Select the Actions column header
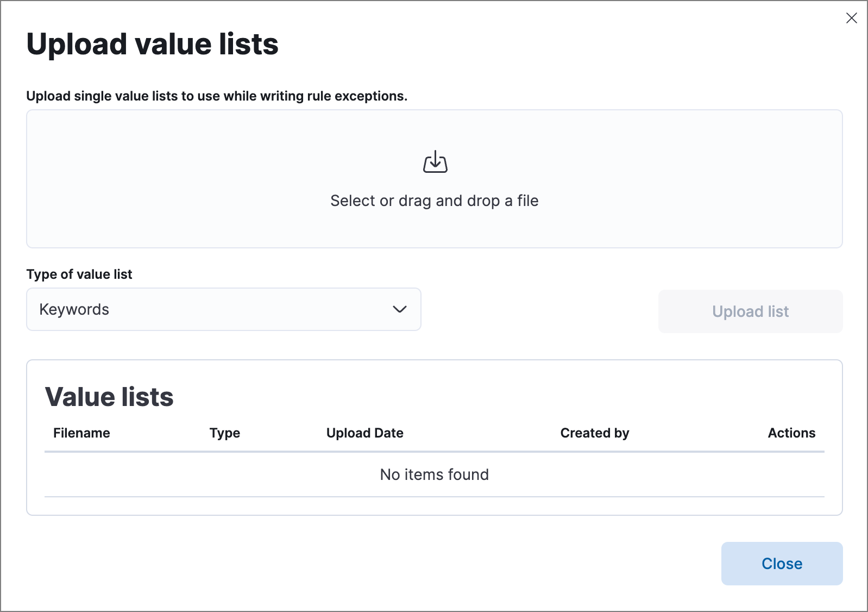This screenshot has height=612, width=868. [x=791, y=433]
